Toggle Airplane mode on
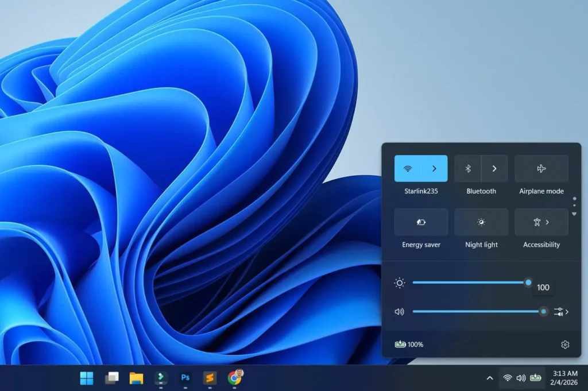The height and width of the screenshot is (391, 588). pos(541,168)
